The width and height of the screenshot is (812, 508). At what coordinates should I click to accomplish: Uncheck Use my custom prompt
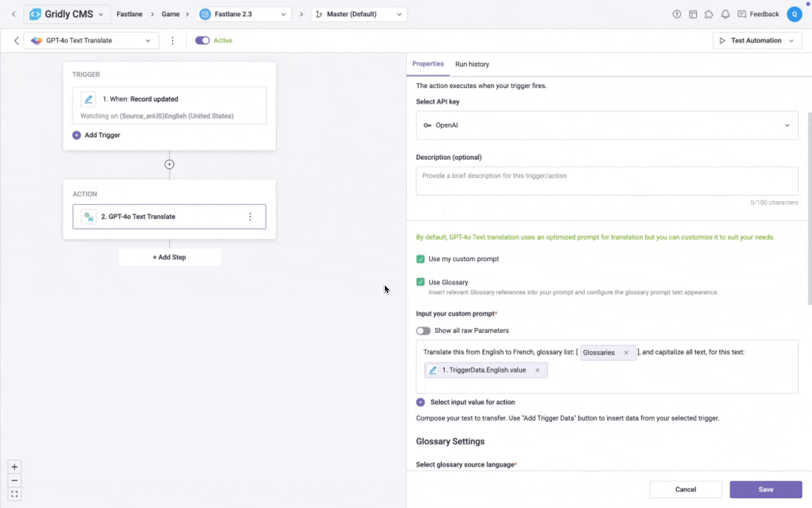tap(421, 259)
